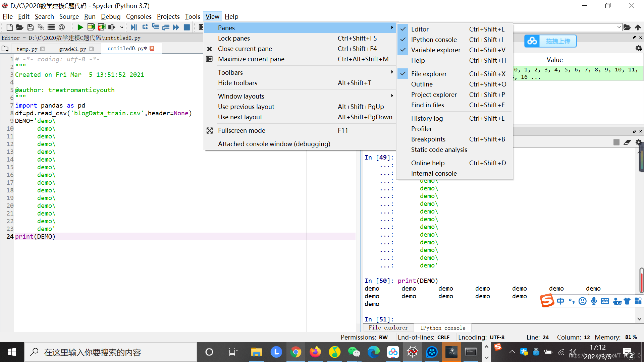644x362 pixels.
Task: Enable the Help pane item
Action: click(x=454, y=60)
